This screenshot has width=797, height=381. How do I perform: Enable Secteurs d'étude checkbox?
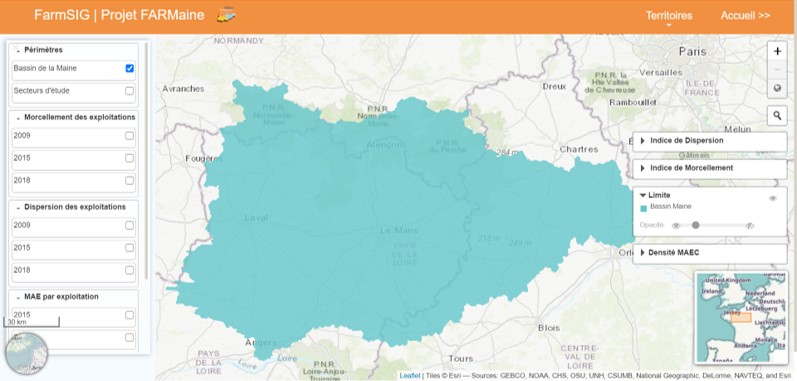[130, 91]
